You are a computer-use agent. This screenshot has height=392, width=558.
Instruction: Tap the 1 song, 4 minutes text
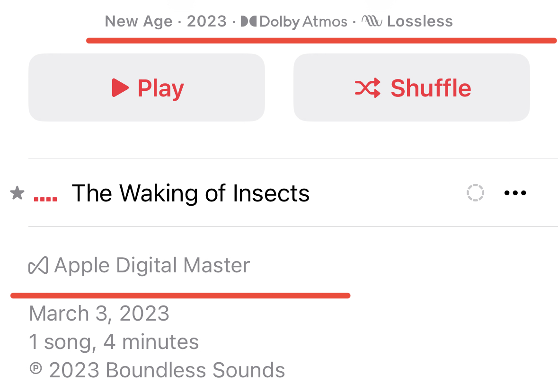[114, 342]
